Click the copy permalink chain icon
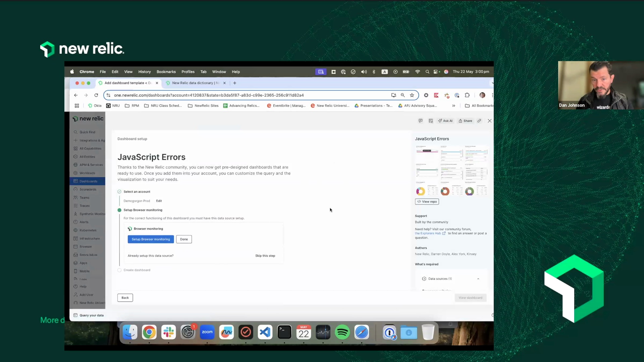 [479, 121]
